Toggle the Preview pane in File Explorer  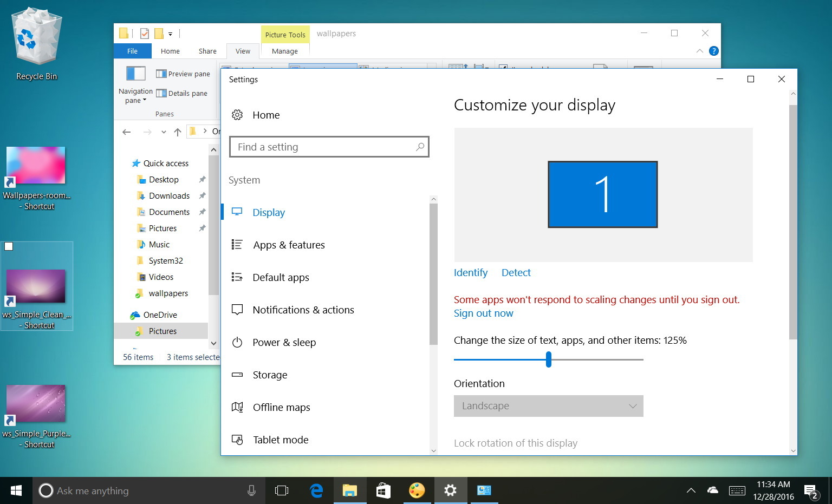tap(183, 73)
